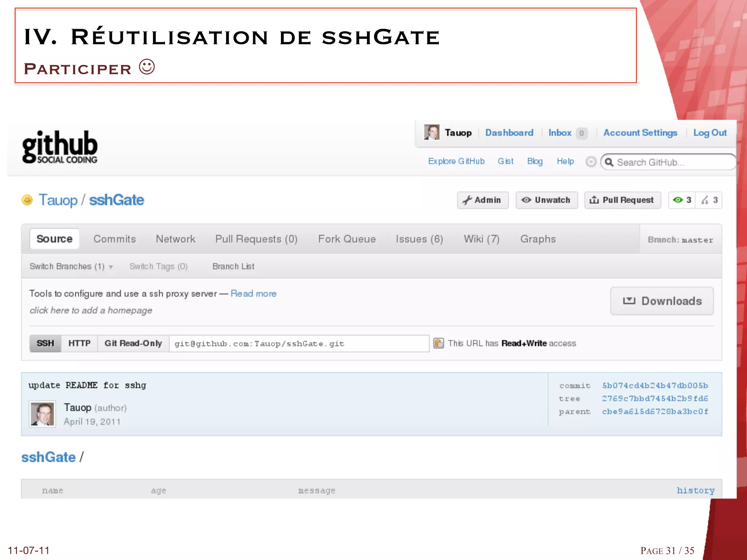Click the 'age' column header
Screen dimensions: 747x560
point(158,491)
